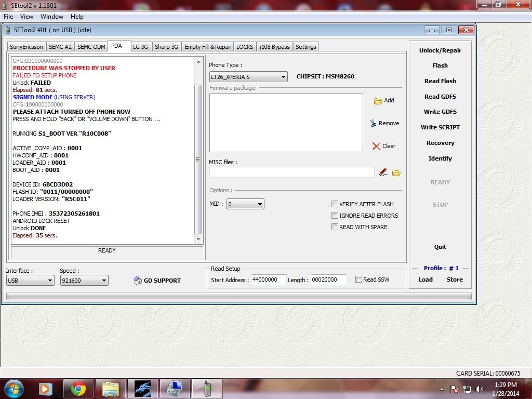532x399 pixels.
Task: Click the Start Address input field
Action: pos(269,280)
